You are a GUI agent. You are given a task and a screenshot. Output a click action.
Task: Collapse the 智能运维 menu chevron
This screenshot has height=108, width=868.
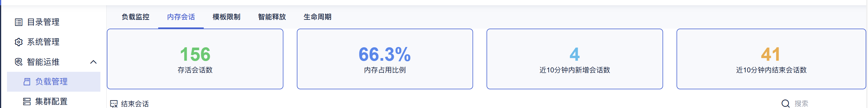tap(93, 62)
